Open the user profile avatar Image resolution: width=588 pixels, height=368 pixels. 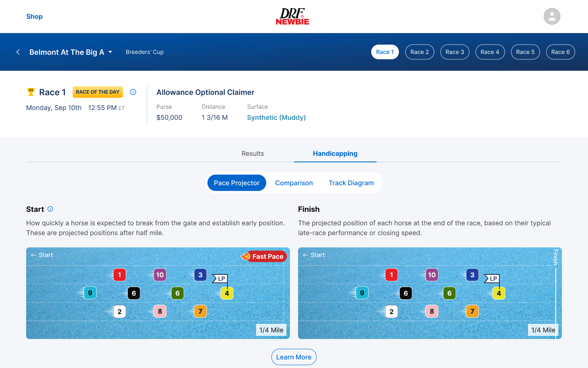click(x=552, y=16)
